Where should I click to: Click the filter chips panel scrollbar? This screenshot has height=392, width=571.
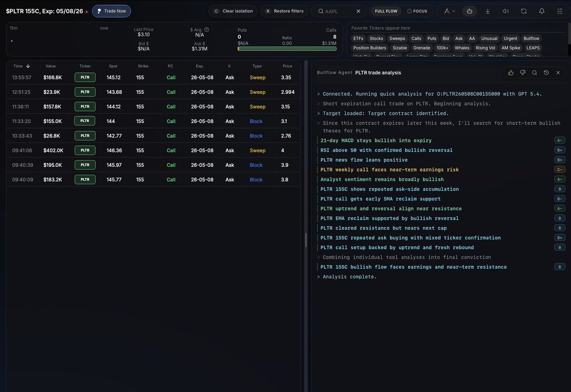click(x=569, y=35)
